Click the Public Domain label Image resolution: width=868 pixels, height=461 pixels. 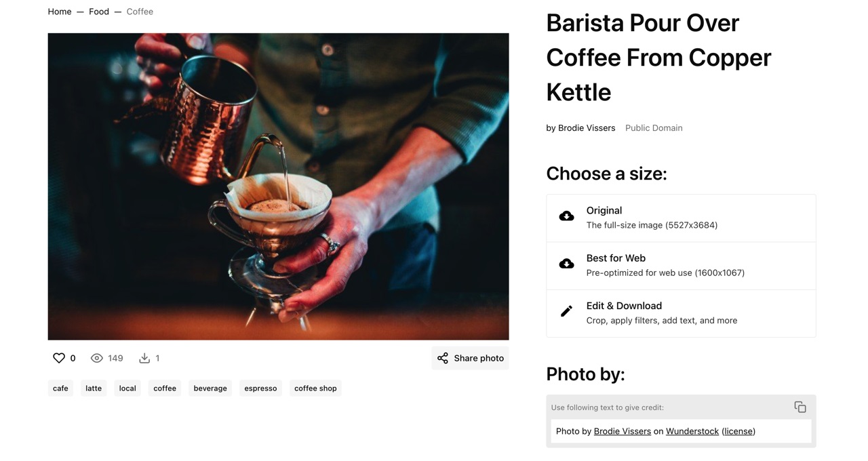coord(654,127)
